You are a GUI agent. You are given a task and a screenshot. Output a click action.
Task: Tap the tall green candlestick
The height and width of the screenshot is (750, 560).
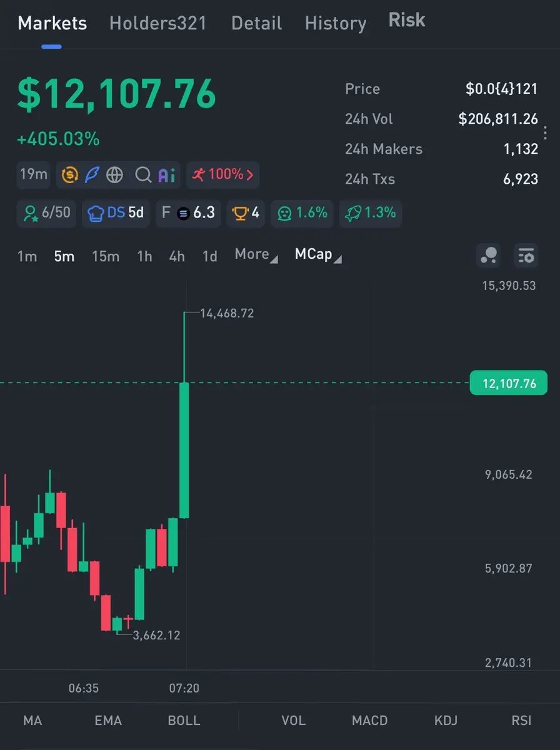point(184,450)
